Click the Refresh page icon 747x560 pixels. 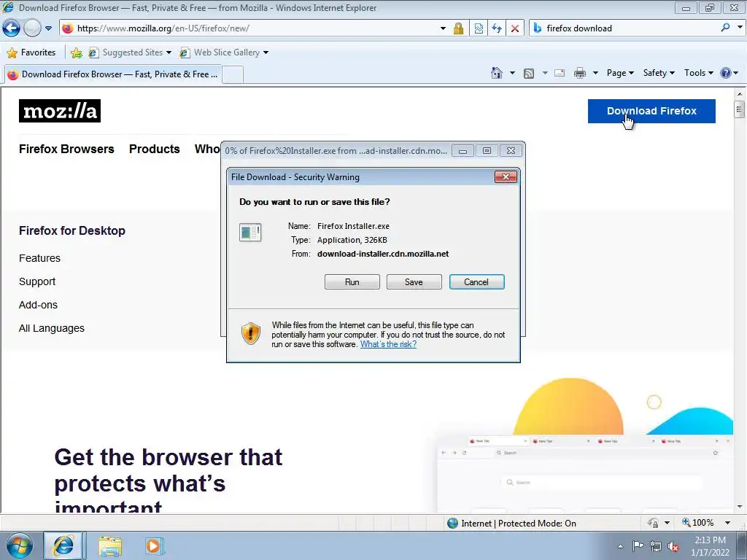pyautogui.click(x=496, y=28)
